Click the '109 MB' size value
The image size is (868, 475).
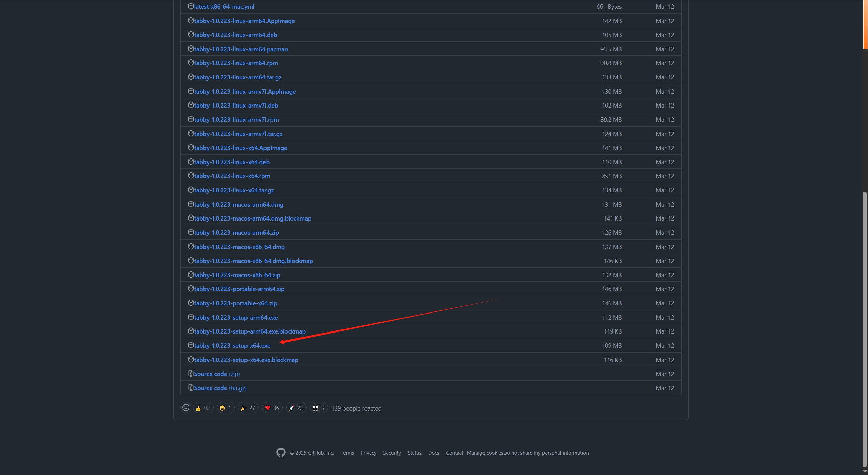(612, 346)
